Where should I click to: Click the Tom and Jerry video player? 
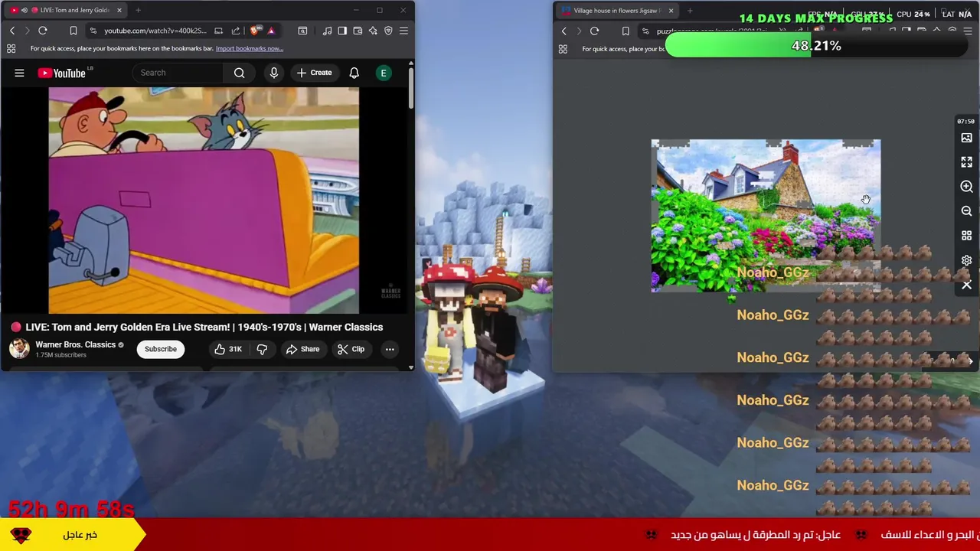pyautogui.click(x=204, y=201)
